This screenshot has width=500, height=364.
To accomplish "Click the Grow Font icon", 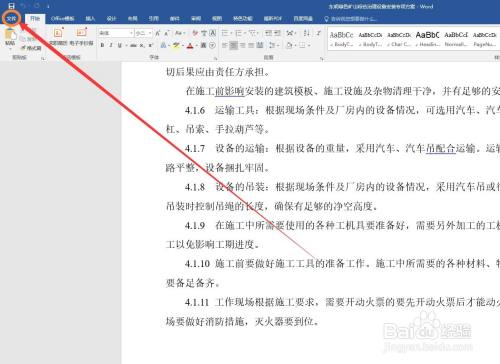I will click(158, 33).
